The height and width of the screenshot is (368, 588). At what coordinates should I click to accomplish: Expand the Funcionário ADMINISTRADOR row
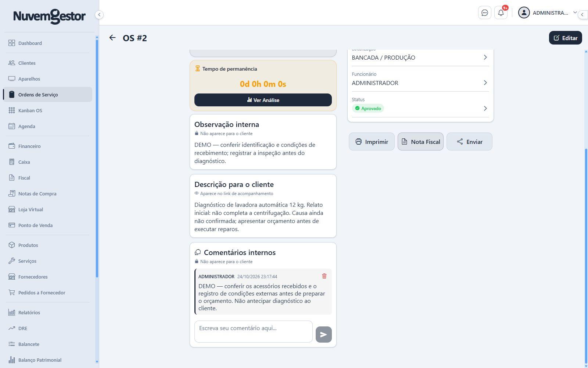coord(420,79)
